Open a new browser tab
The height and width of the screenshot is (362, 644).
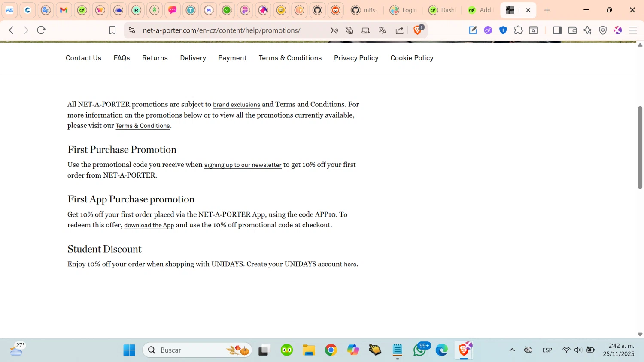547,10
